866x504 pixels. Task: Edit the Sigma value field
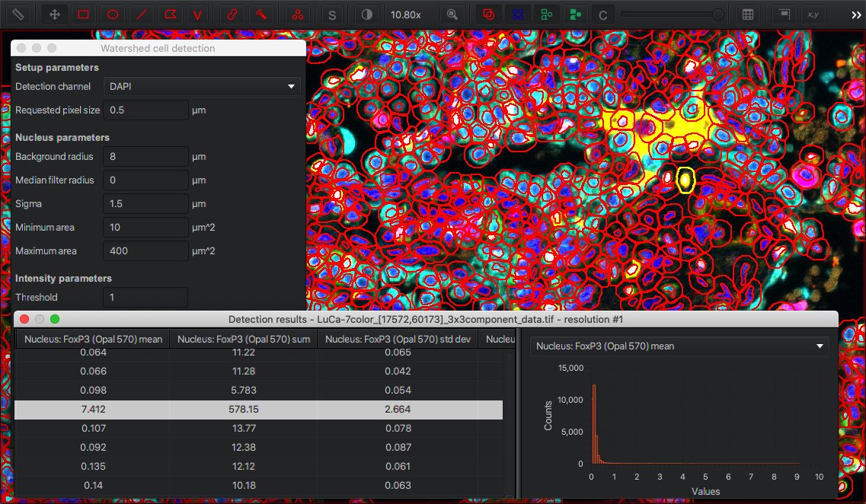pyautogui.click(x=145, y=204)
